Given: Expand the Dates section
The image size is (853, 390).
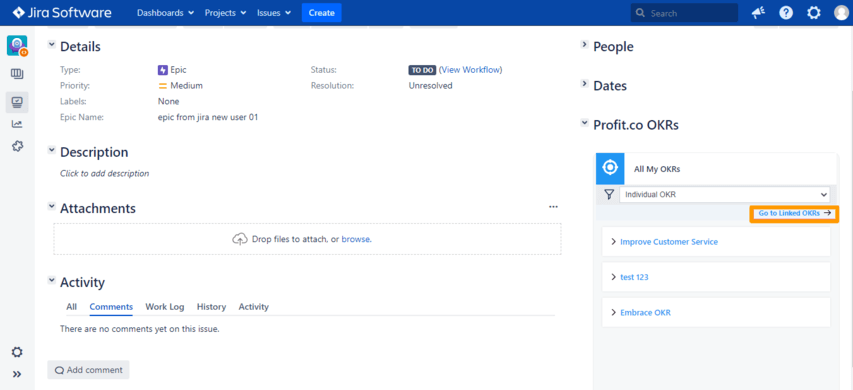Looking at the screenshot, I should [584, 84].
